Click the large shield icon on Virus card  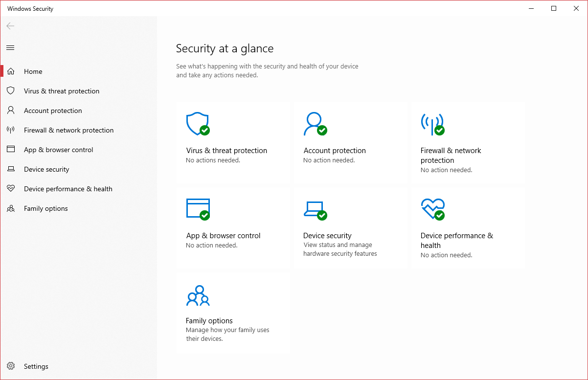198,124
